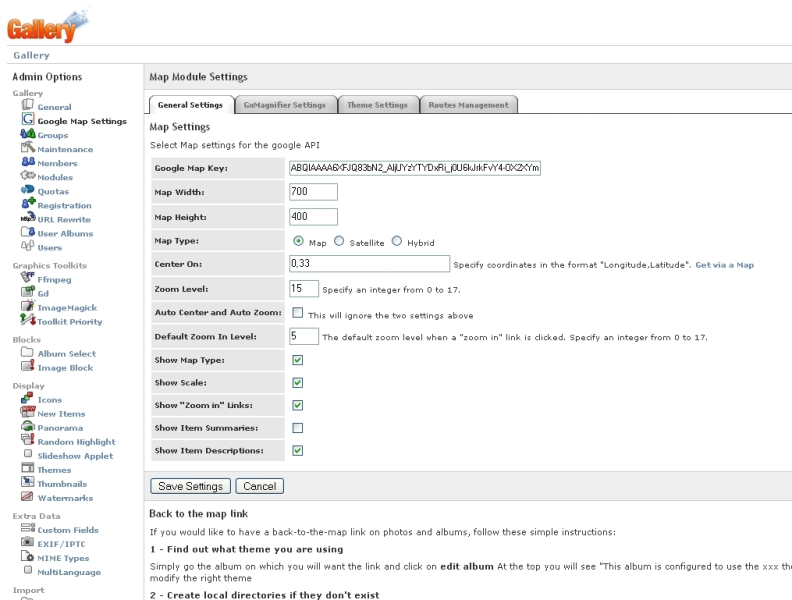Toggle the Show Scale checkbox
Image resolution: width=792 pixels, height=600 pixels.
coord(298,383)
